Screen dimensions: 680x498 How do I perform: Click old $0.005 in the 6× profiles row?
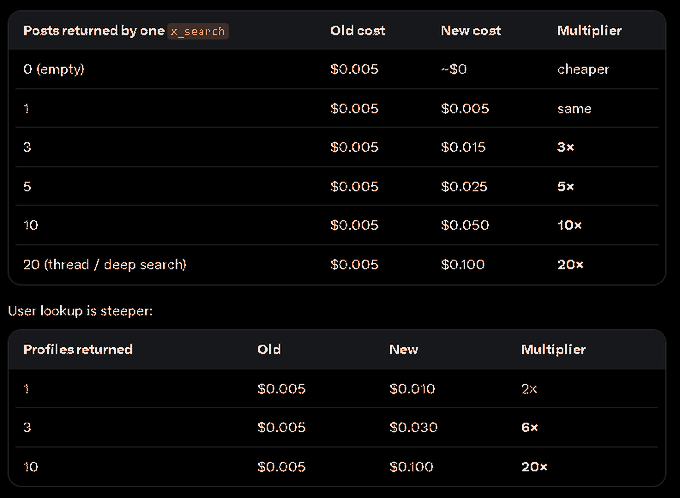pyautogui.click(x=281, y=427)
